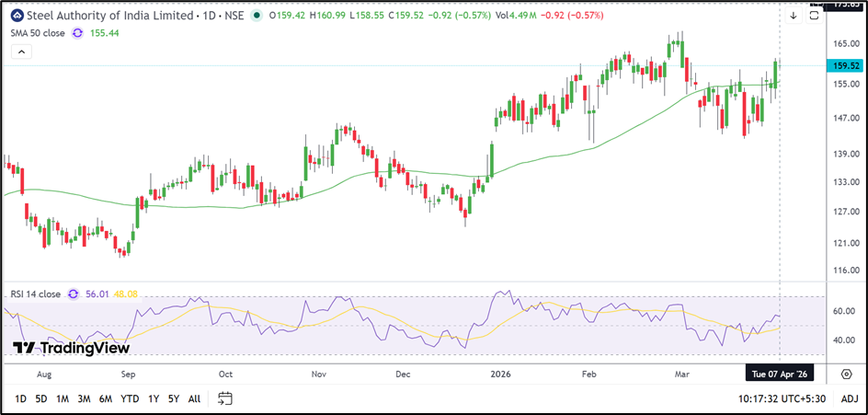The image size is (868, 415).
Task: Open the go-to-date calendar icon
Action: tap(225, 398)
